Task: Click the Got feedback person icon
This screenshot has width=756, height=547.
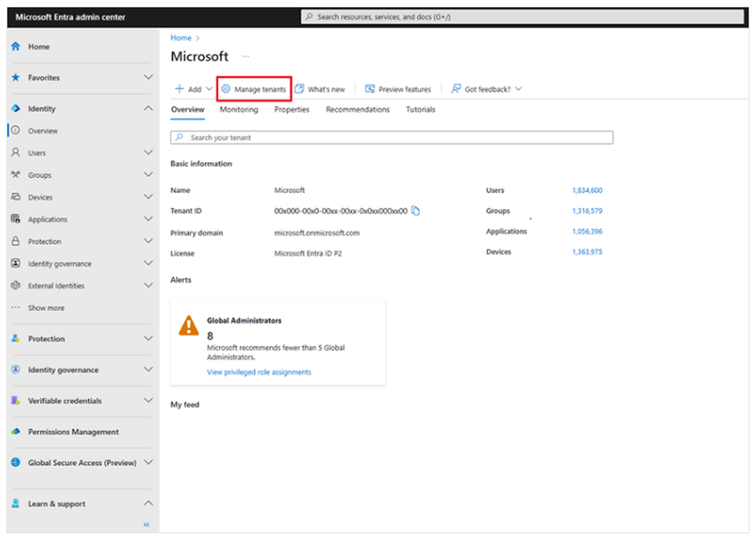Action: (456, 88)
